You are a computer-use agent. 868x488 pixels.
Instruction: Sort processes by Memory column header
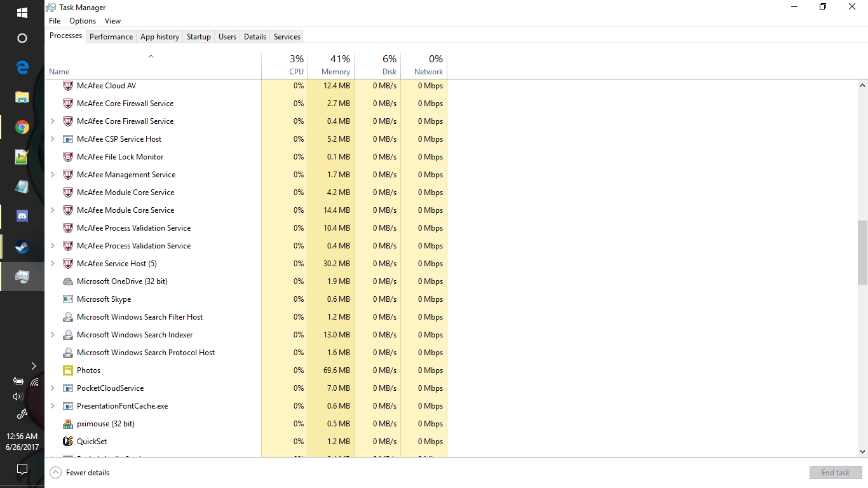(331, 65)
